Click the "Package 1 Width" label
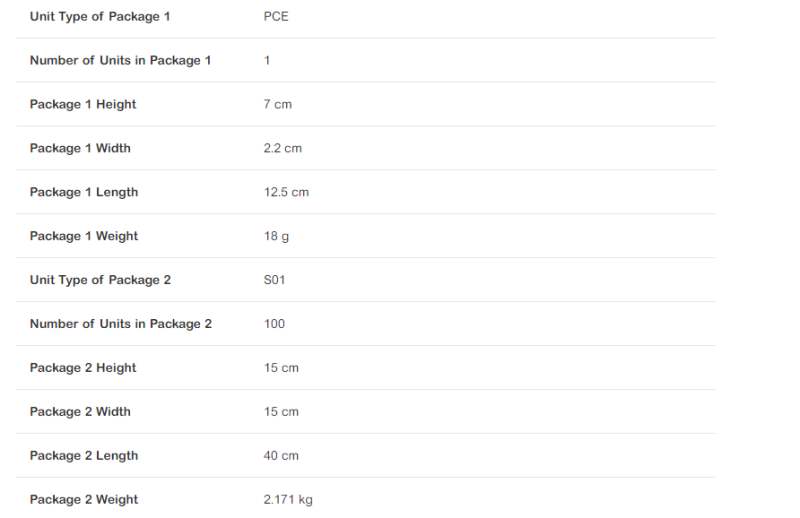The width and height of the screenshot is (800, 518). pyautogui.click(x=80, y=148)
